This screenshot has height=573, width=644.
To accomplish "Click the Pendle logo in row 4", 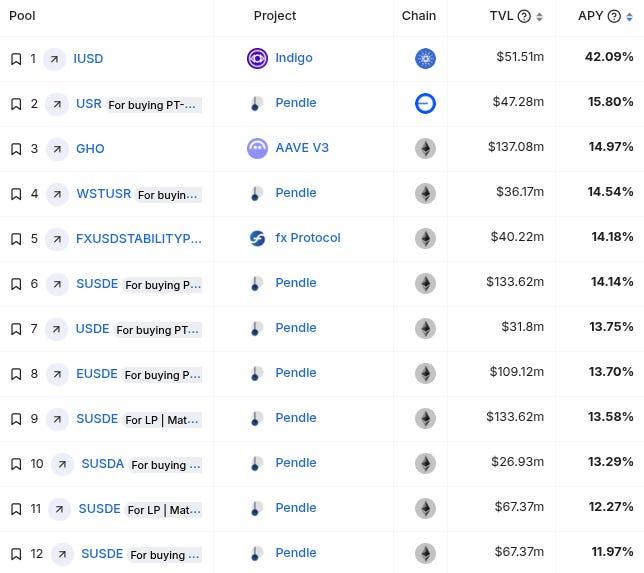I will pyautogui.click(x=255, y=193).
